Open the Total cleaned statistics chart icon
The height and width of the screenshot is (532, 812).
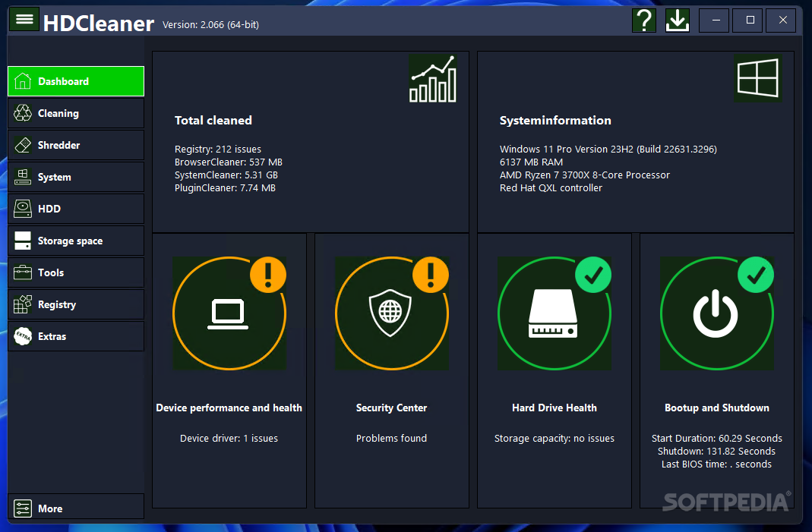[433, 78]
